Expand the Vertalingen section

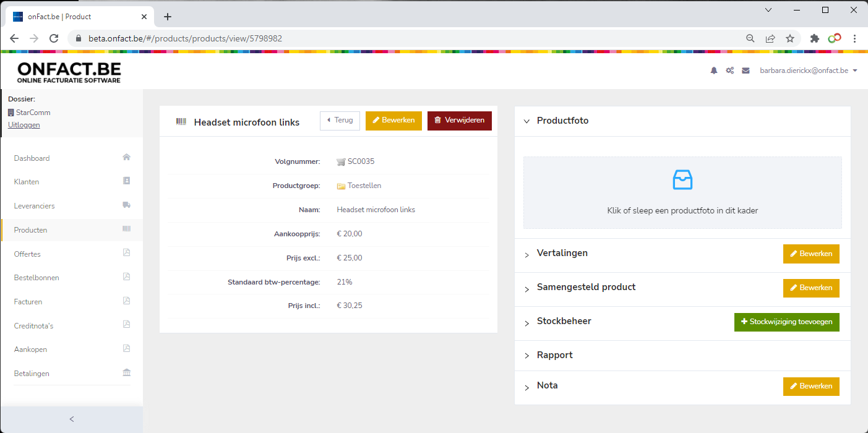pyautogui.click(x=527, y=254)
